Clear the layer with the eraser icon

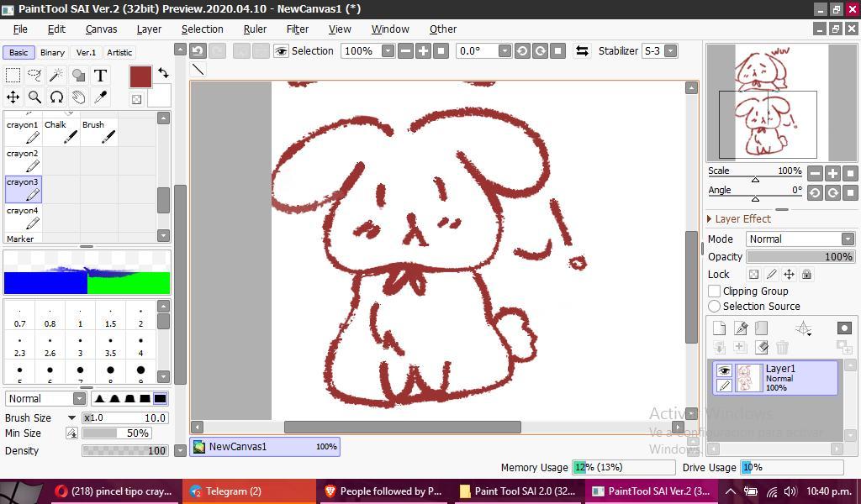pos(761,347)
